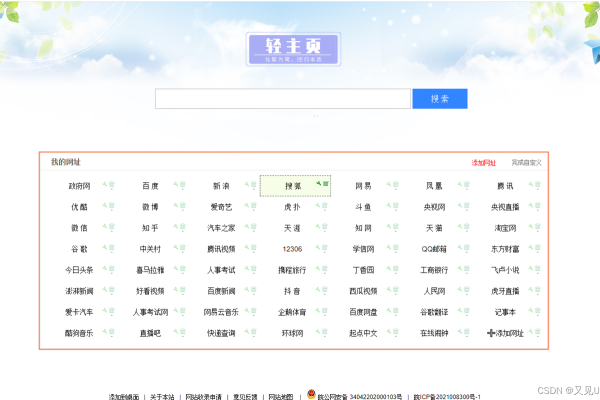Click 完成自定义 to finish customizing
This screenshot has height=400, width=600.
527,163
